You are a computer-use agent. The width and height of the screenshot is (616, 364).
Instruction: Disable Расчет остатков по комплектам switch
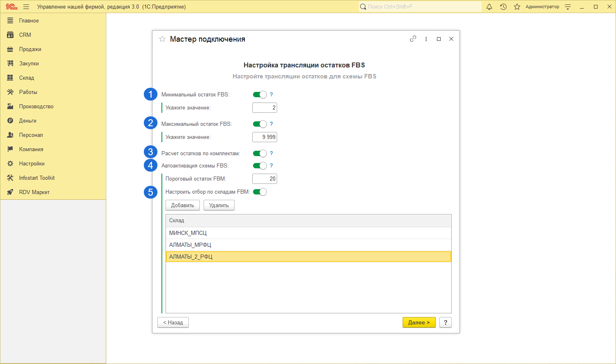[260, 154]
